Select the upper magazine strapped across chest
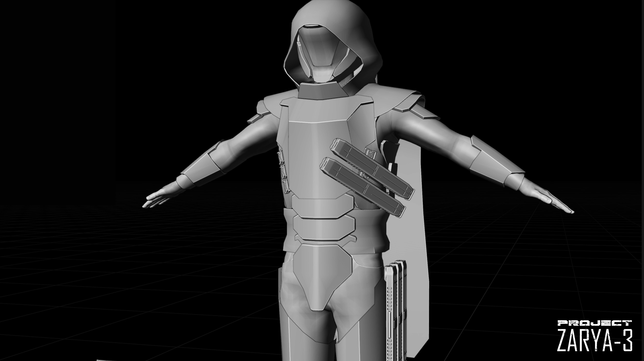Image resolution: width=644 pixels, height=361 pixels. [372, 169]
